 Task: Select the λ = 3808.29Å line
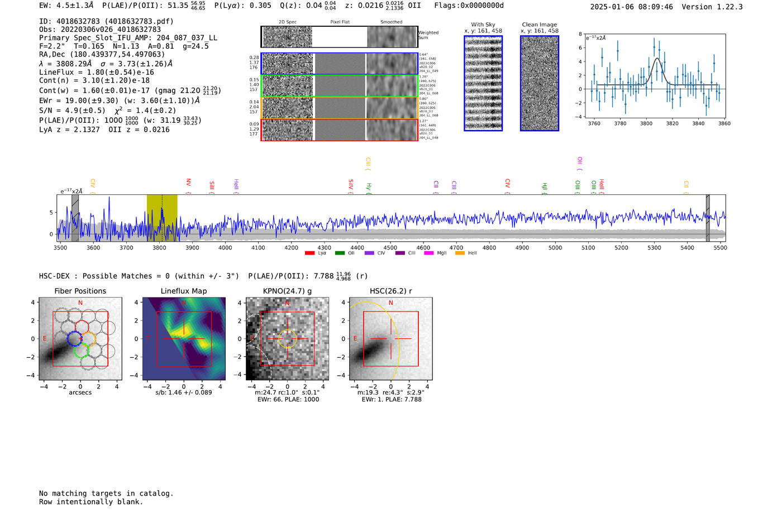click(106, 64)
